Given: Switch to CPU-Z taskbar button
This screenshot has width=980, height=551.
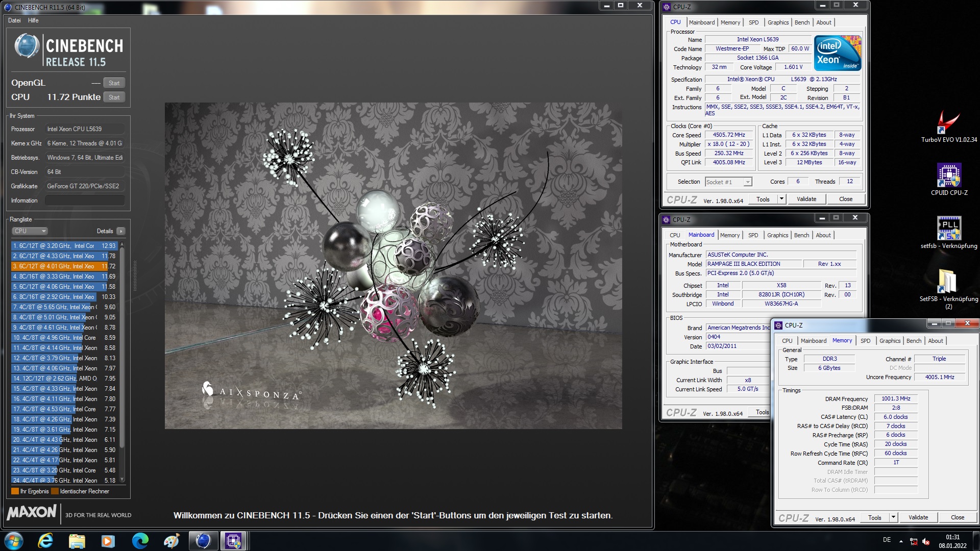Looking at the screenshot, I should point(234,541).
